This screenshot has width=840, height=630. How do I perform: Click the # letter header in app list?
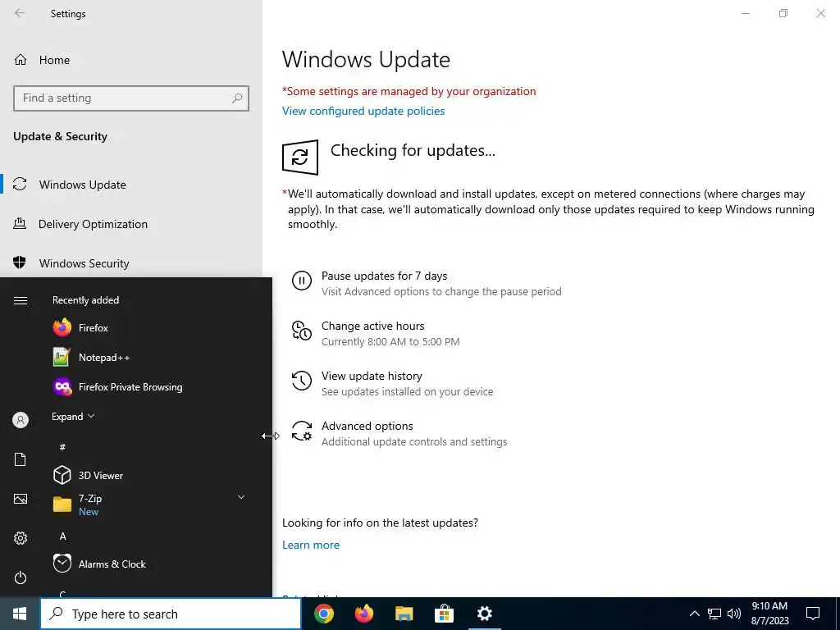[x=62, y=447]
